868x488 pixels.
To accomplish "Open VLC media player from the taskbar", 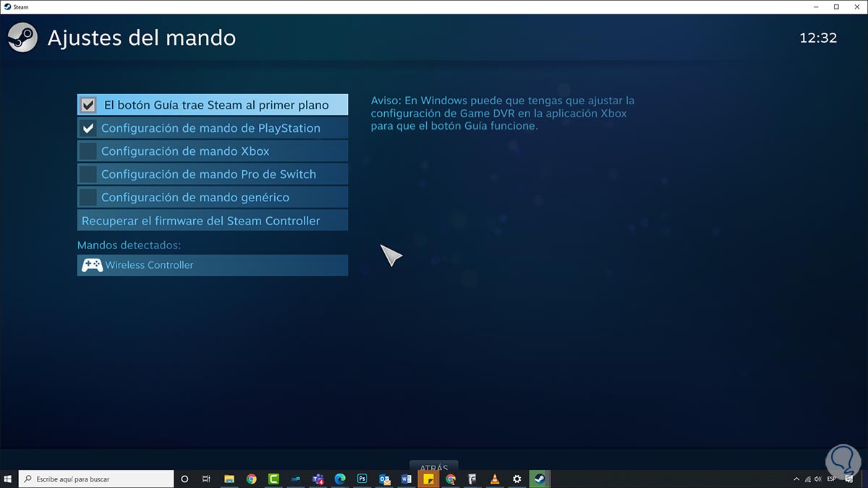I will (x=495, y=479).
